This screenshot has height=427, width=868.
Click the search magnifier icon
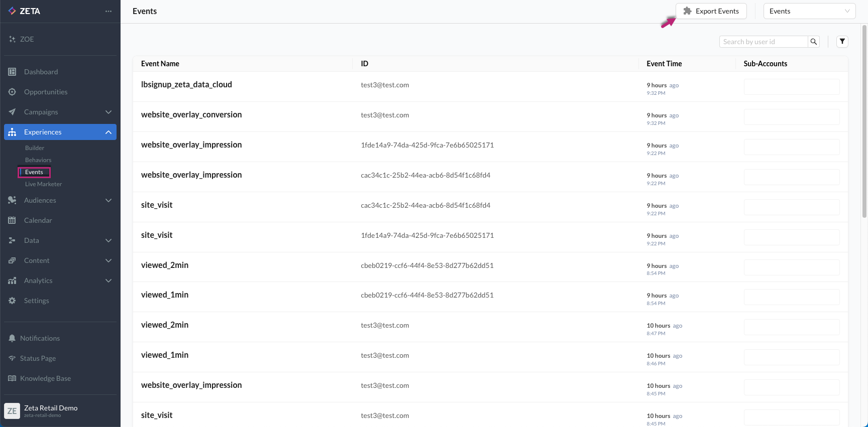[813, 42]
